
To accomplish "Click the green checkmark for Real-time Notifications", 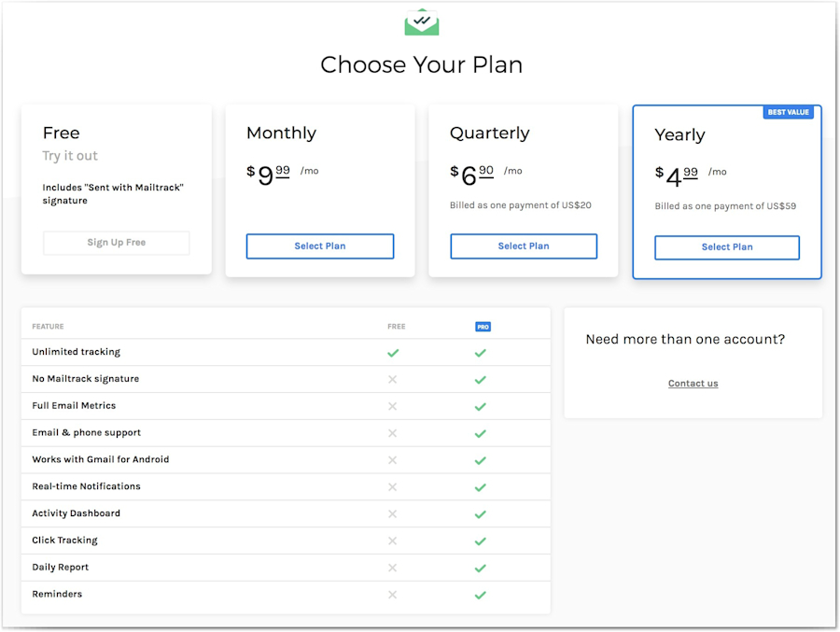I will [481, 486].
